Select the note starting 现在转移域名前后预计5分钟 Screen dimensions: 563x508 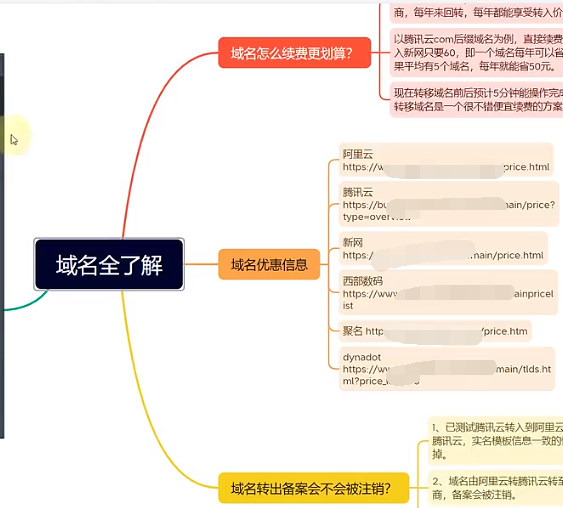pyautogui.click(x=476, y=99)
